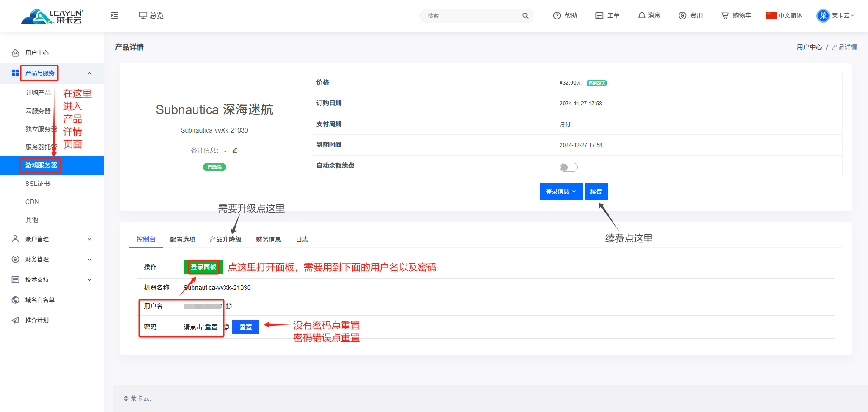This screenshot has height=412, width=868.
Task: Click the 请点击“重置” password text
Action: tap(202, 327)
